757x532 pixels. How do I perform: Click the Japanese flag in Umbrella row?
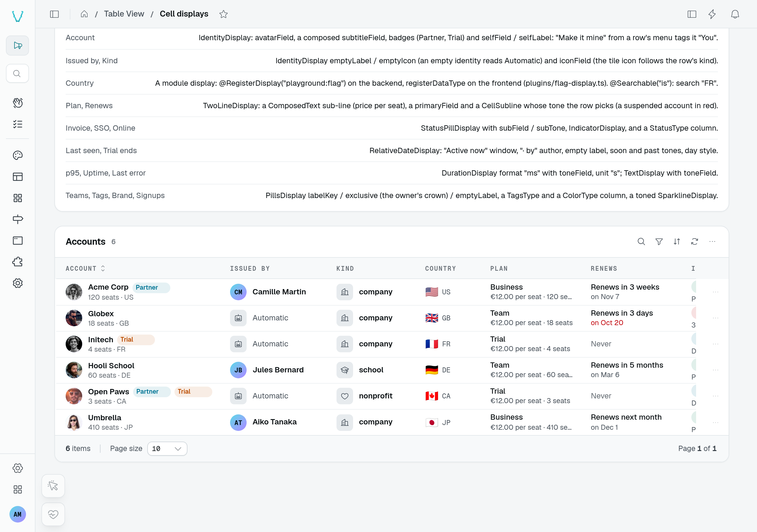[x=432, y=423]
